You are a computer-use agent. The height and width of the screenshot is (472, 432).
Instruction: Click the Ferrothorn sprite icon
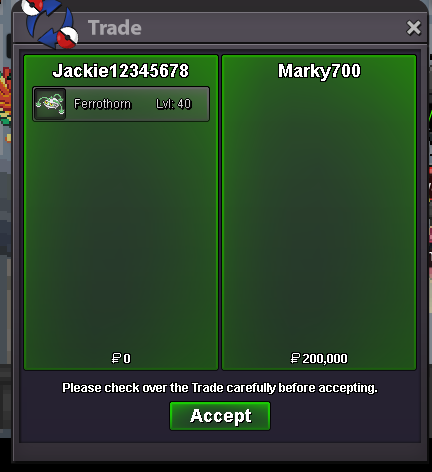(50, 104)
